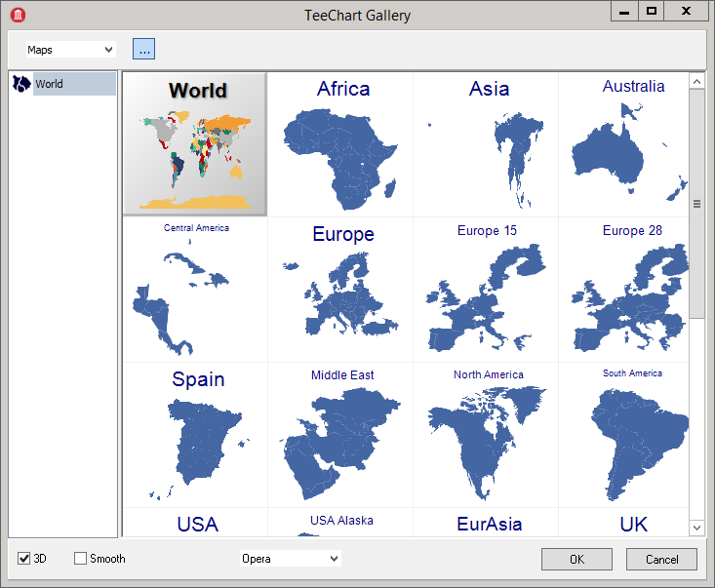Choose the North America map
The width and height of the screenshot is (715, 588).
[x=486, y=435]
